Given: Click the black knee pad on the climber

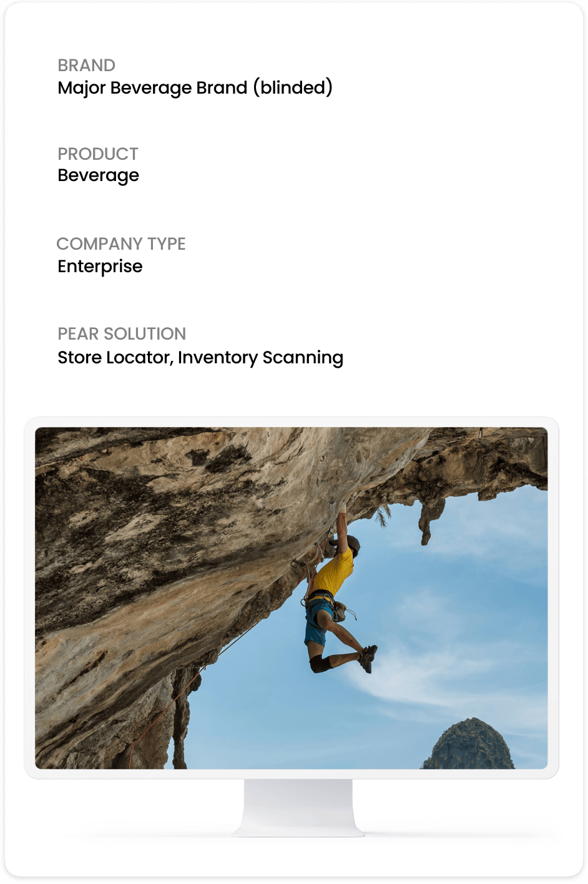Looking at the screenshot, I should [x=320, y=664].
